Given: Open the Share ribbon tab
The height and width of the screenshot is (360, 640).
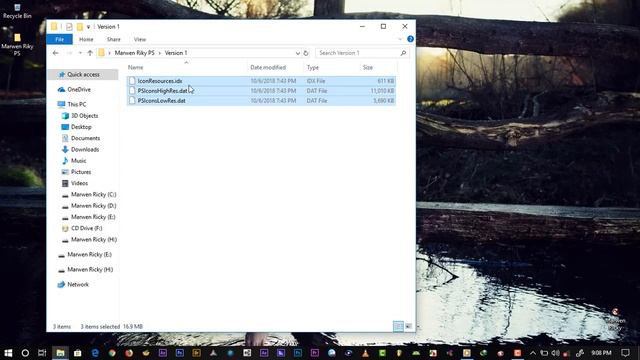Looking at the screenshot, I should [113, 39].
